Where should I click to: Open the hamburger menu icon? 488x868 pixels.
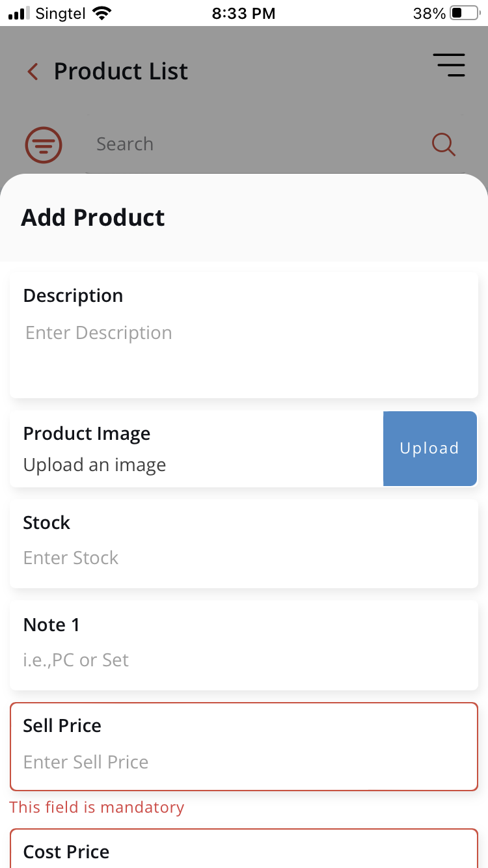tap(450, 65)
